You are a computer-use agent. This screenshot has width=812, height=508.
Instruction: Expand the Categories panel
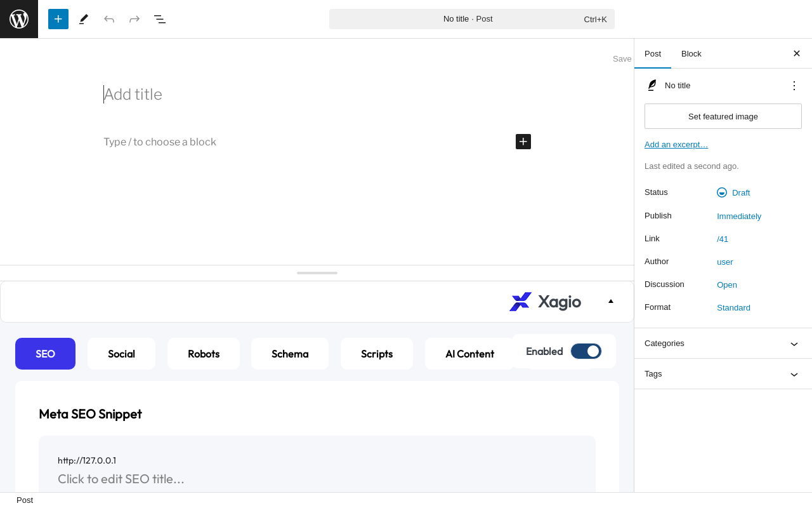pos(723,344)
